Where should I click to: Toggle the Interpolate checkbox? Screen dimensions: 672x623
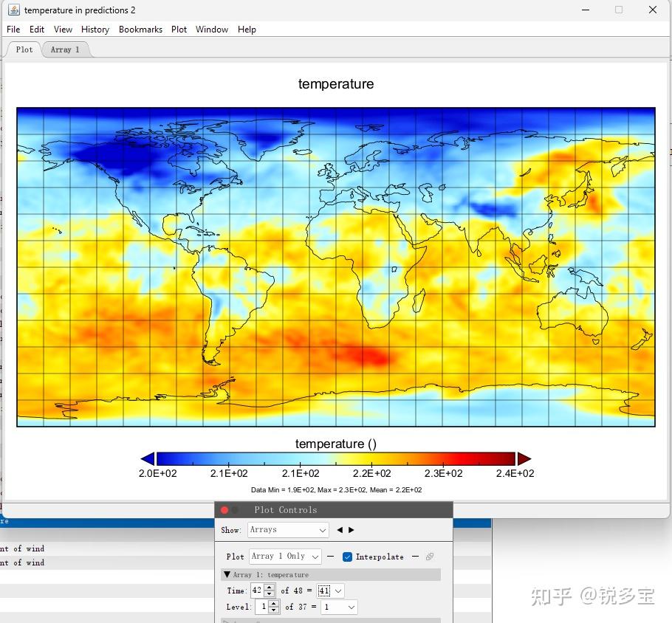point(347,557)
